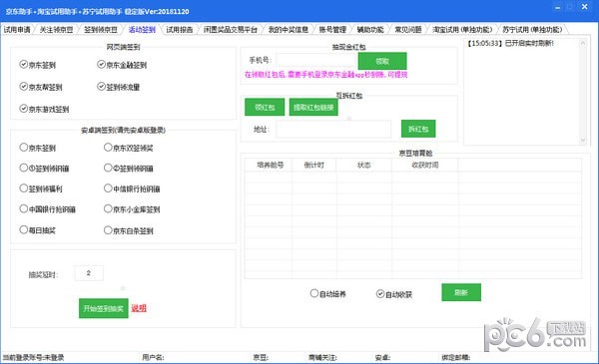Enable the 京东小金库签到 option
This screenshot has width=599, height=364.
click(x=108, y=208)
